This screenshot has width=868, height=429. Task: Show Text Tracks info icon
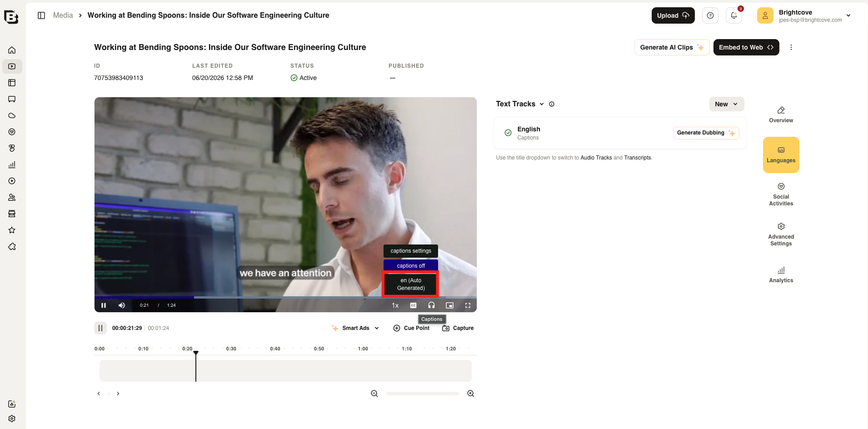coord(552,104)
